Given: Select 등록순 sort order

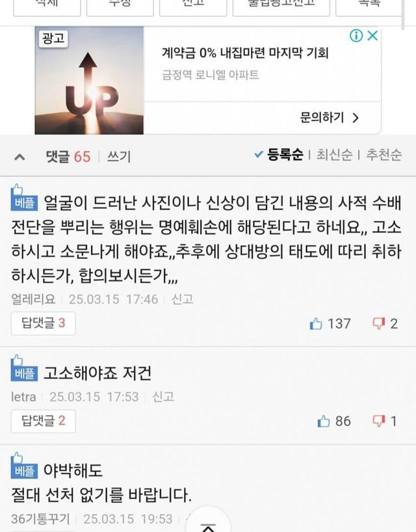Looking at the screenshot, I should tap(279, 155).
